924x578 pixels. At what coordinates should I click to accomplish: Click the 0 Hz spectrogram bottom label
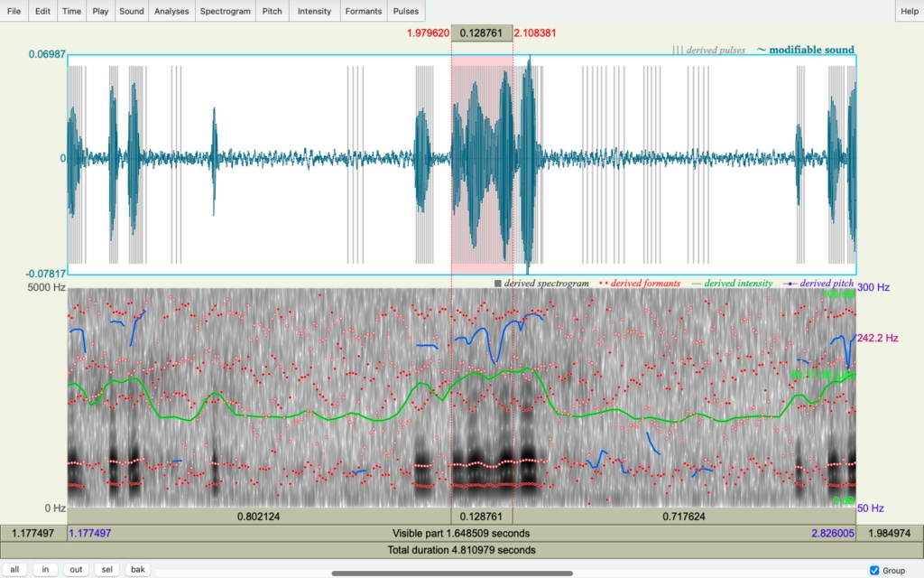coord(55,508)
